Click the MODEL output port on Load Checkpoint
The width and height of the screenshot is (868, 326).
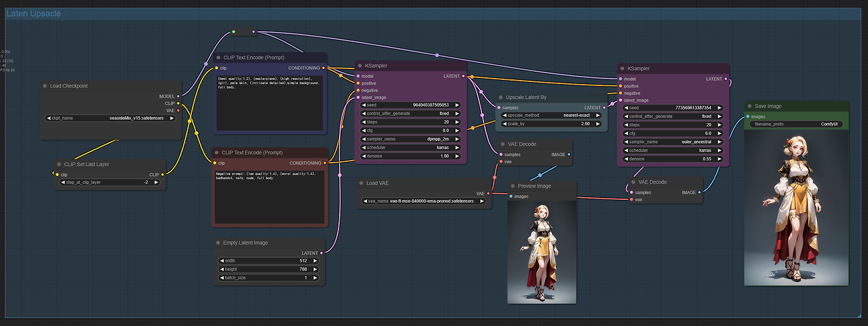tap(178, 96)
